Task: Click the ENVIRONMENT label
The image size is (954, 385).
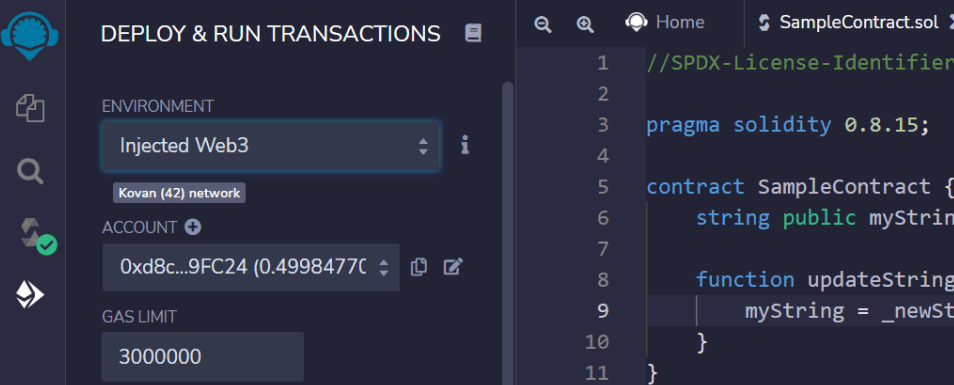Action: [158, 106]
